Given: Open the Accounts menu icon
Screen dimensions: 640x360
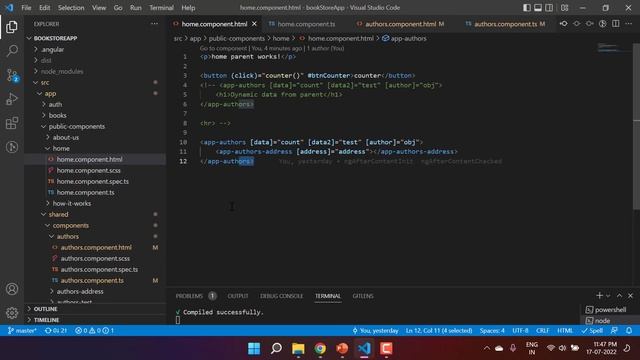Looking at the screenshot, I should (x=12, y=289).
